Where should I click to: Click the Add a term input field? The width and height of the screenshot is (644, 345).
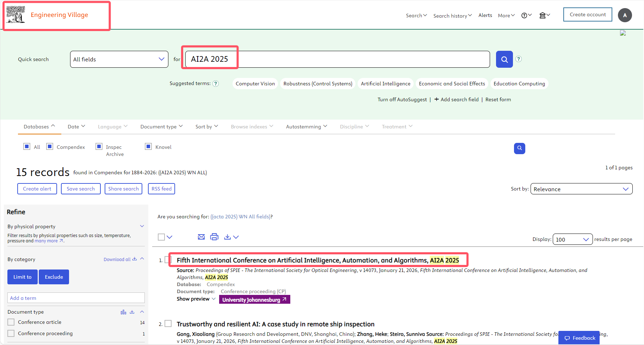click(x=76, y=298)
